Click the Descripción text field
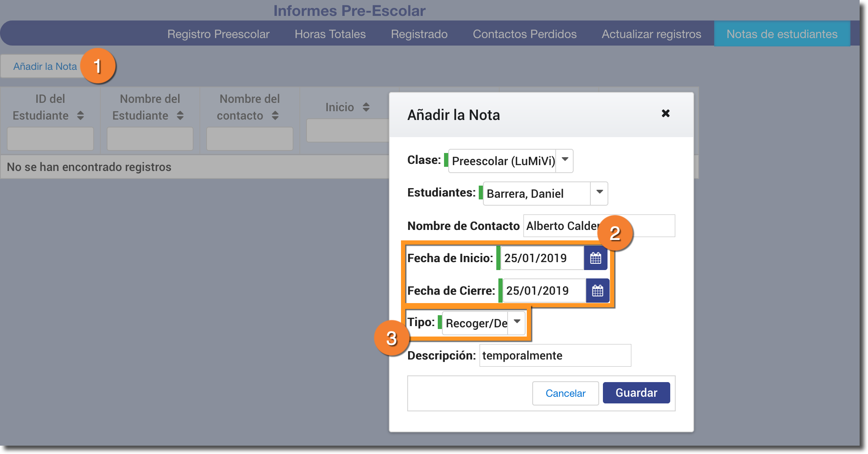 (x=555, y=355)
